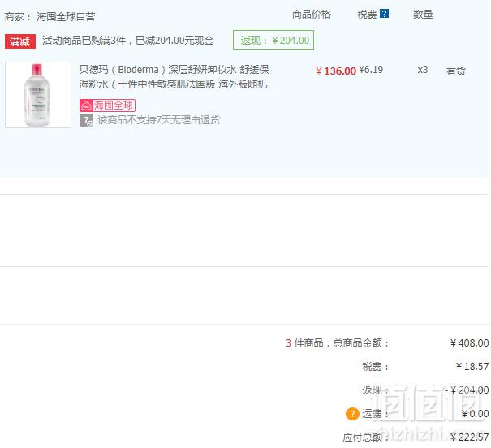Click the 商品价格 column header

point(312,15)
